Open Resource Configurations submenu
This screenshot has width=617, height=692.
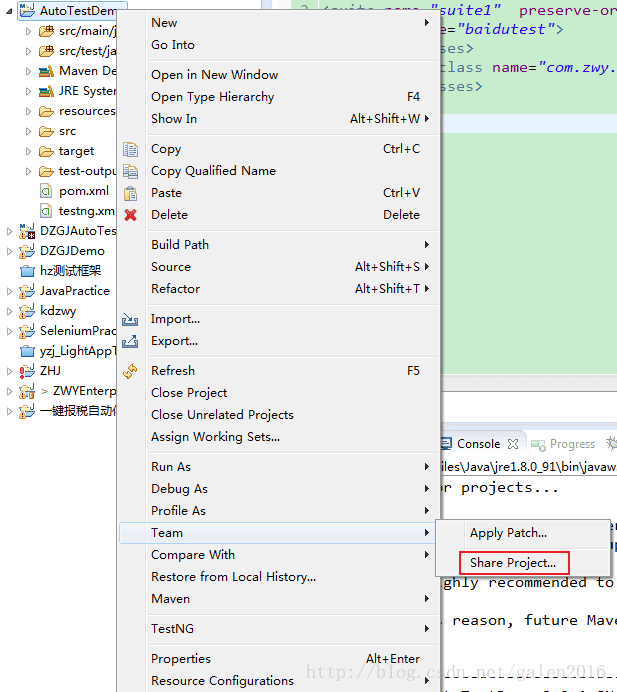[279, 681]
